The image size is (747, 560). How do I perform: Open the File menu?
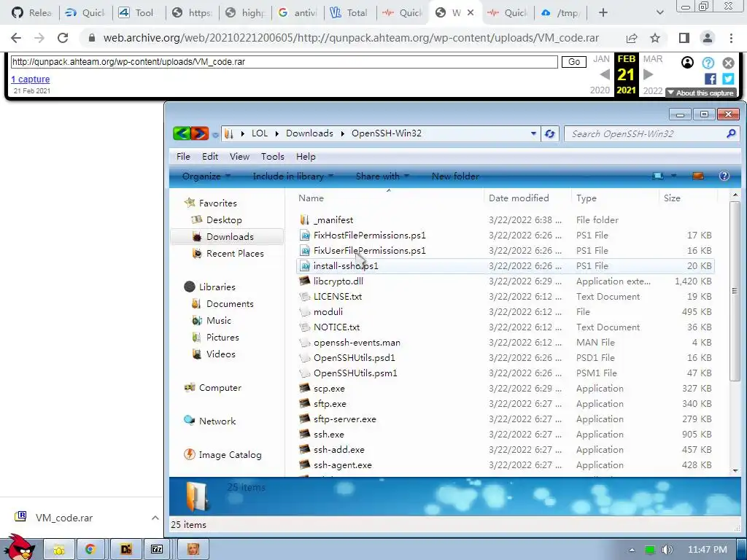point(183,157)
